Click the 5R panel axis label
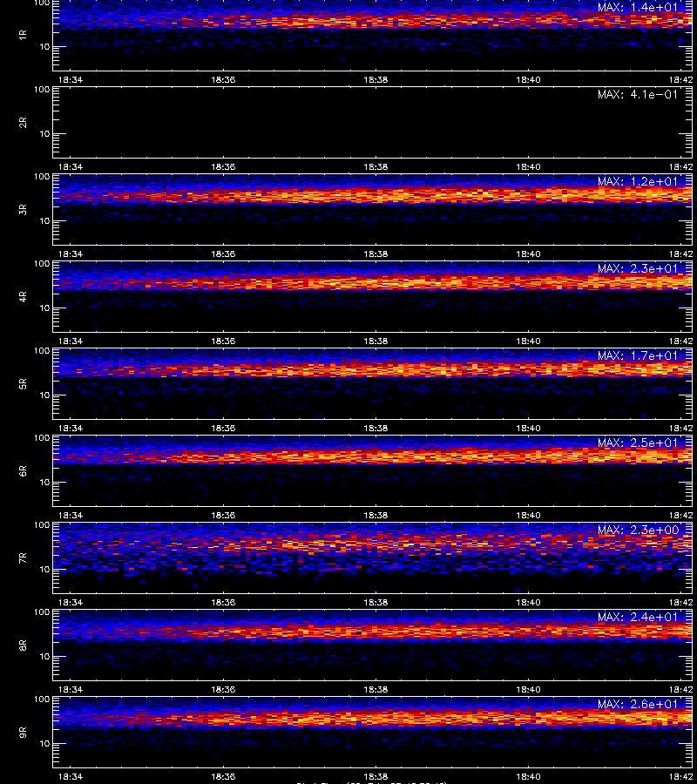 (23, 383)
